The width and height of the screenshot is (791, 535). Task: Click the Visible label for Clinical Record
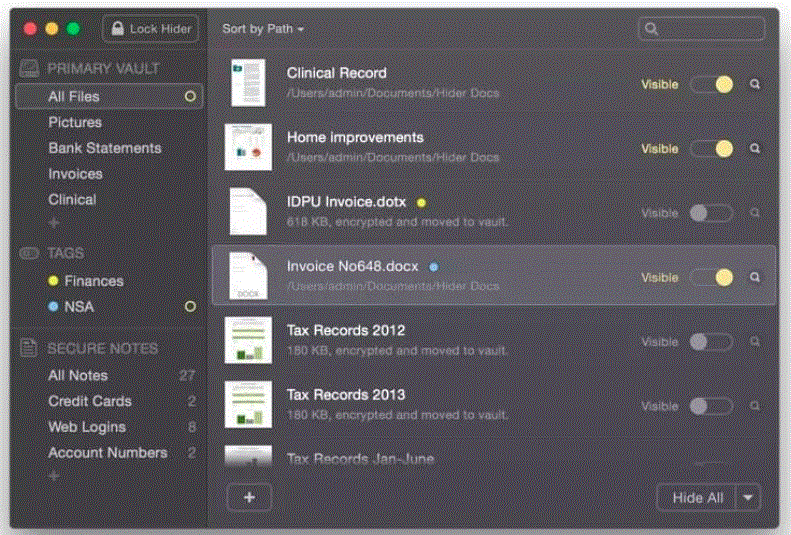point(659,84)
